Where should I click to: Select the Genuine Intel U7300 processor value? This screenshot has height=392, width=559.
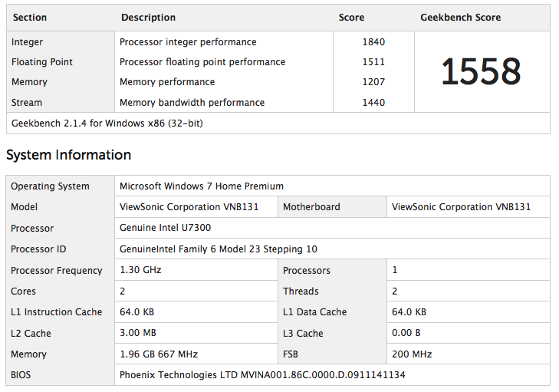pos(165,228)
